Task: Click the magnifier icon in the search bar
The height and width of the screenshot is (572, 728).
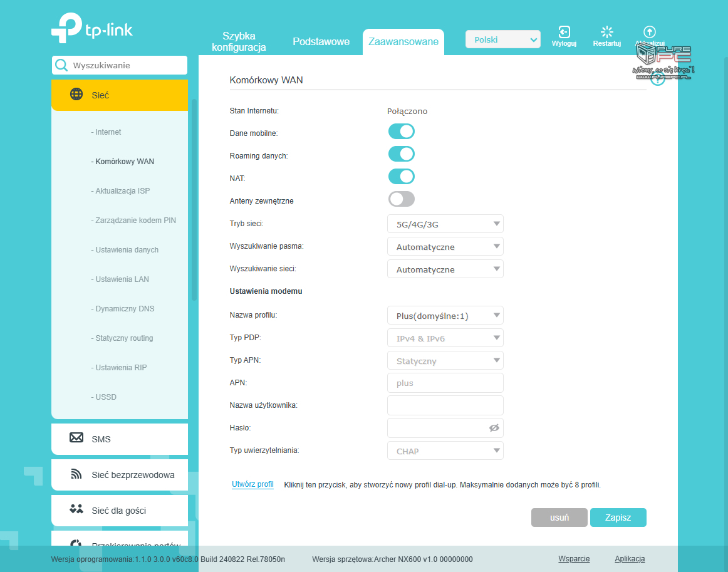Action: (x=62, y=65)
